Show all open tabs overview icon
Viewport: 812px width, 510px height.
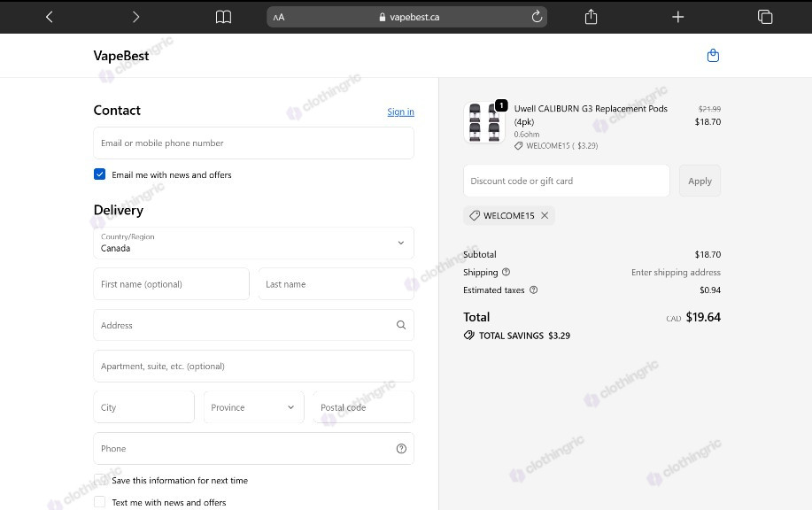click(765, 17)
